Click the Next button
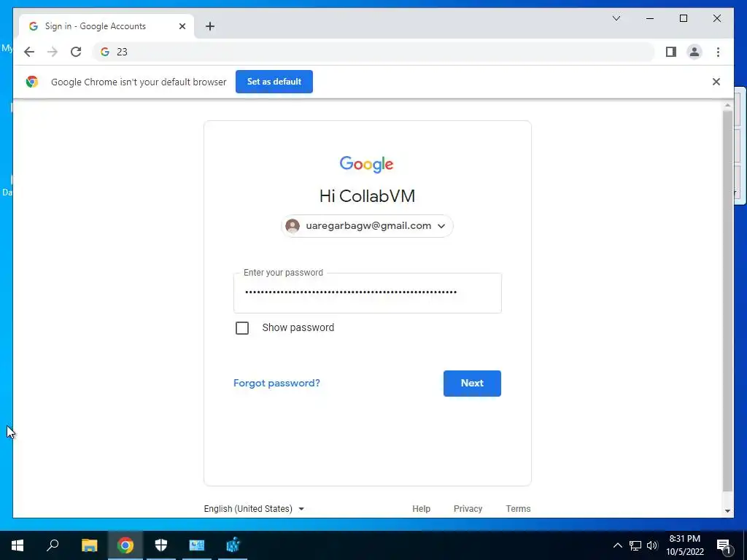 click(x=472, y=384)
